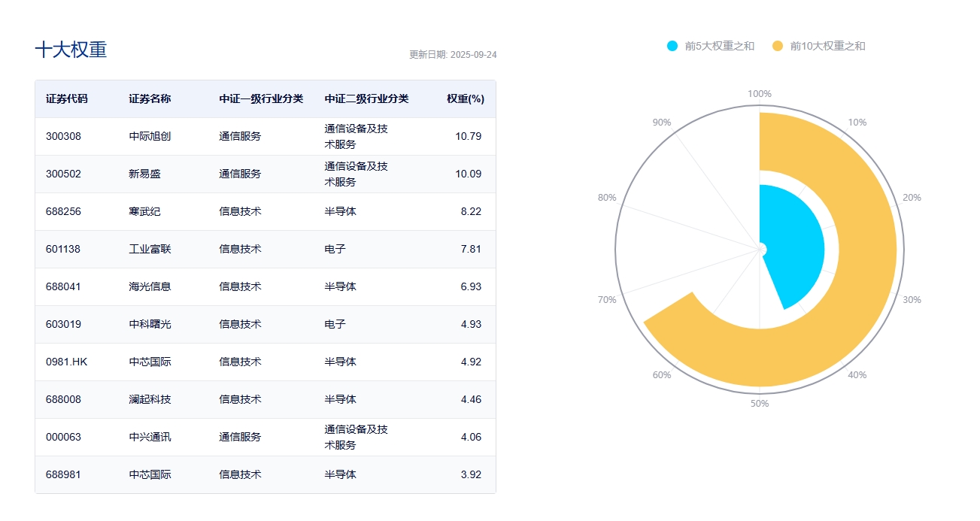Screen dimensions: 980x521
Task: Click the 90% axis label on chart
Action: (x=662, y=123)
